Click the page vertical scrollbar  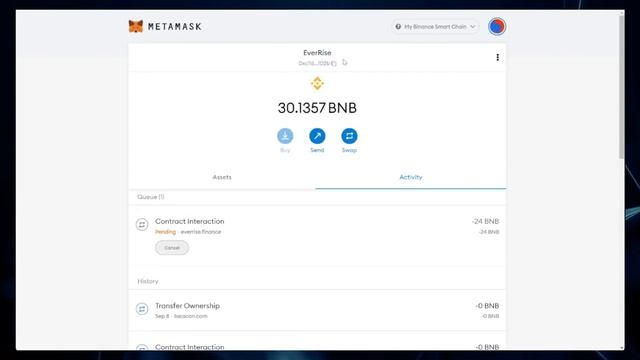pyautogui.click(x=621, y=88)
